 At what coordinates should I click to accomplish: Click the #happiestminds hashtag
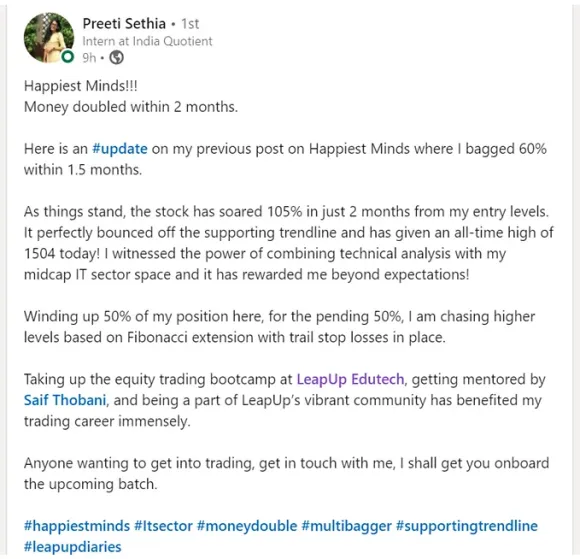click(77, 526)
